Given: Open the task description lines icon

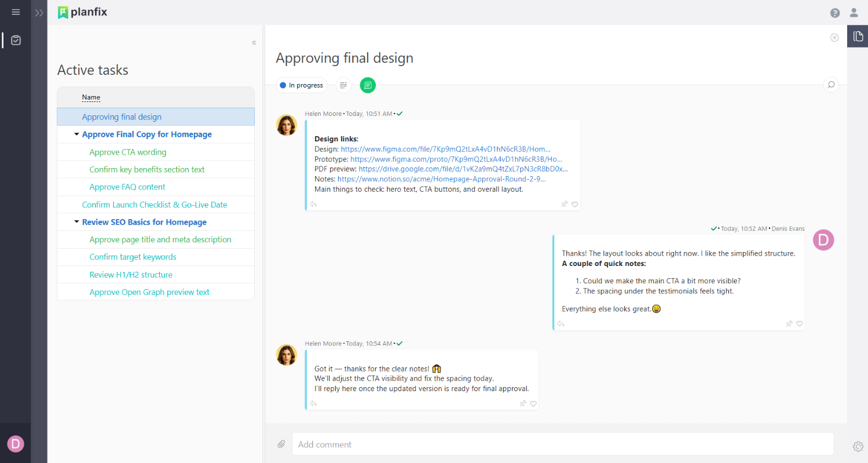Looking at the screenshot, I should click(x=344, y=85).
